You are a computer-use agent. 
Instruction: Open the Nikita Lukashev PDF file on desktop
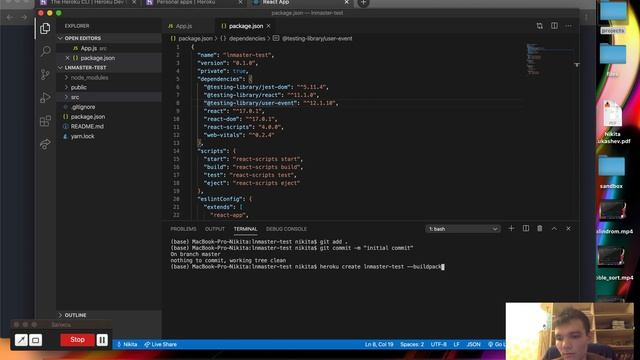(613, 122)
